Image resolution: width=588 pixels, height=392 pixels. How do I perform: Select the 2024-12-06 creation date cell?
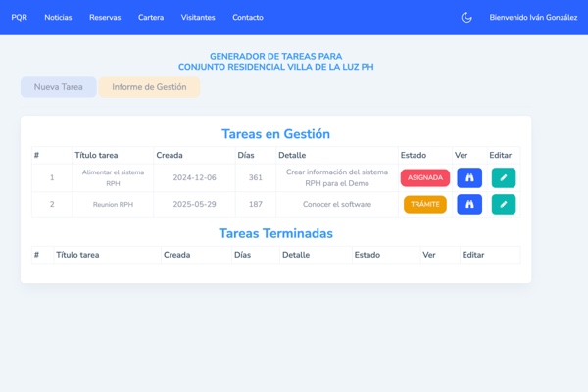tap(194, 178)
